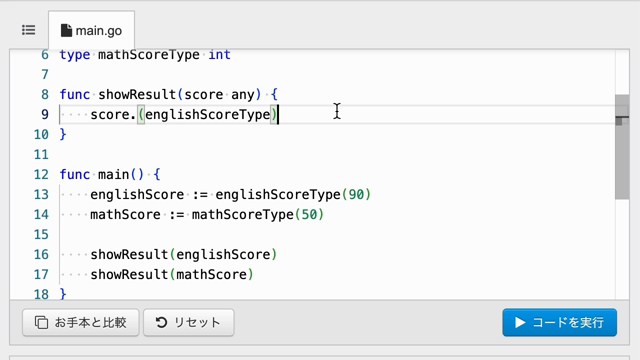The width and height of the screenshot is (640, 360).
Task: Click the type keyword on line 6
Action: (75, 55)
